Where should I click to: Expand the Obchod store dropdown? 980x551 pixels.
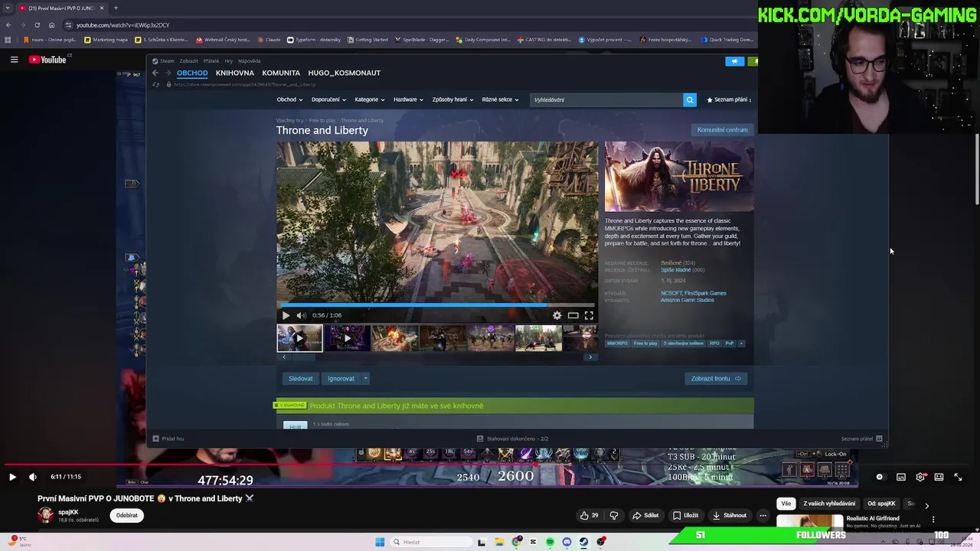289,99
